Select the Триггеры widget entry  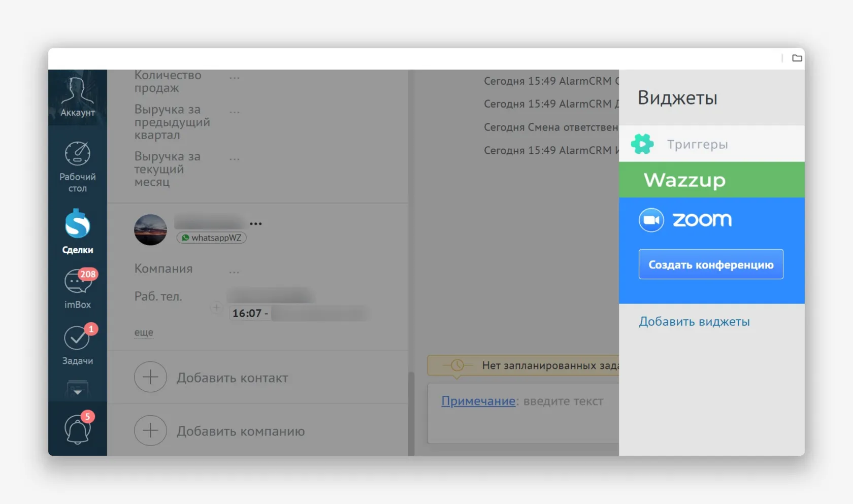(x=698, y=144)
